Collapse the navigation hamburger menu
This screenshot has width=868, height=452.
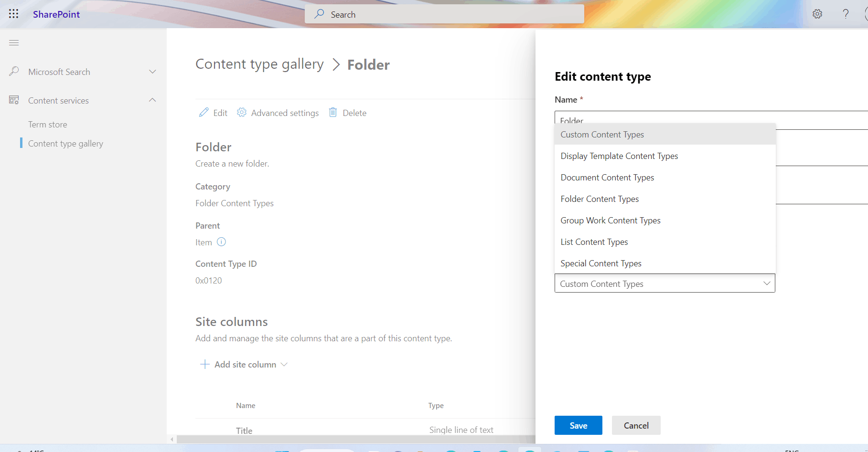14,42
